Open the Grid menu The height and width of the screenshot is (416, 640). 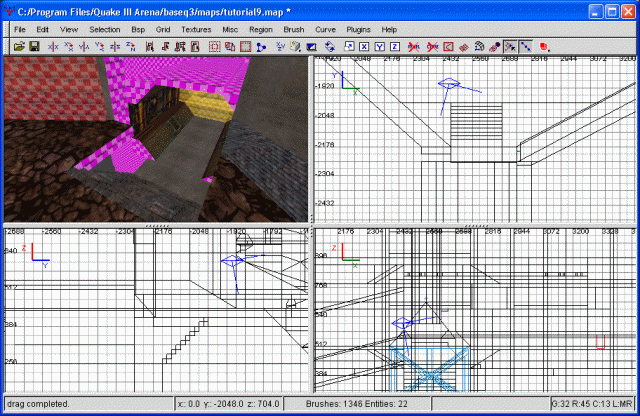point(163,29)
